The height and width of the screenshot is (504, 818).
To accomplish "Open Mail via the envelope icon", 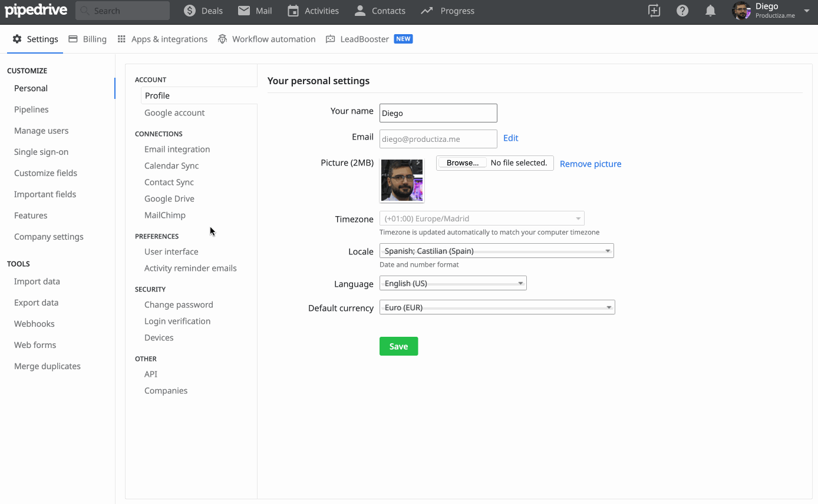I will (x=244, y=11).
